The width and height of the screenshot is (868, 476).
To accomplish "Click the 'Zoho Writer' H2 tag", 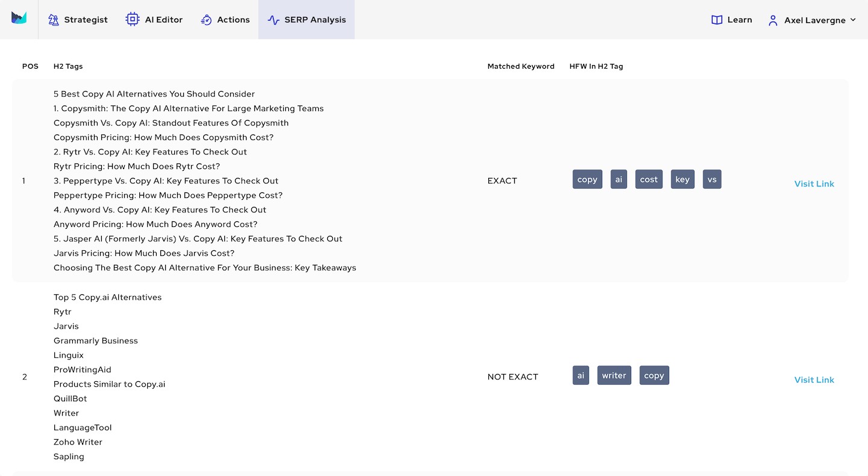I will (78, 442).
